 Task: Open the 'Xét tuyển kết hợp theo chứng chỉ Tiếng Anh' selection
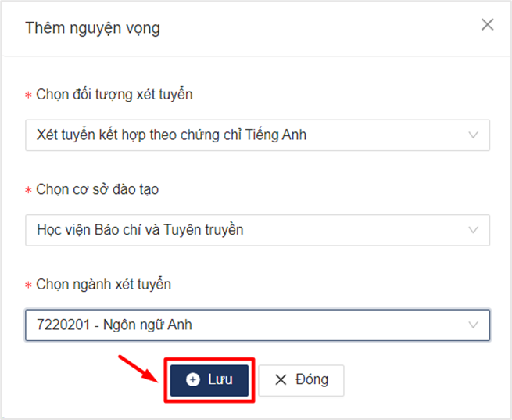tap(258, 135)
